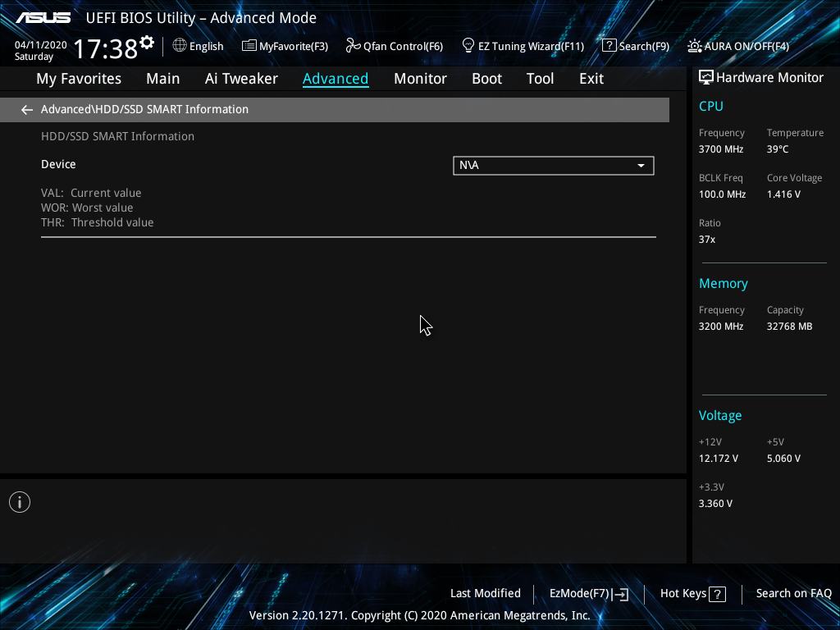Viewport: 840px width, 630px height.
Task: Click the Voltage section heading
Action: click(720, 416)
